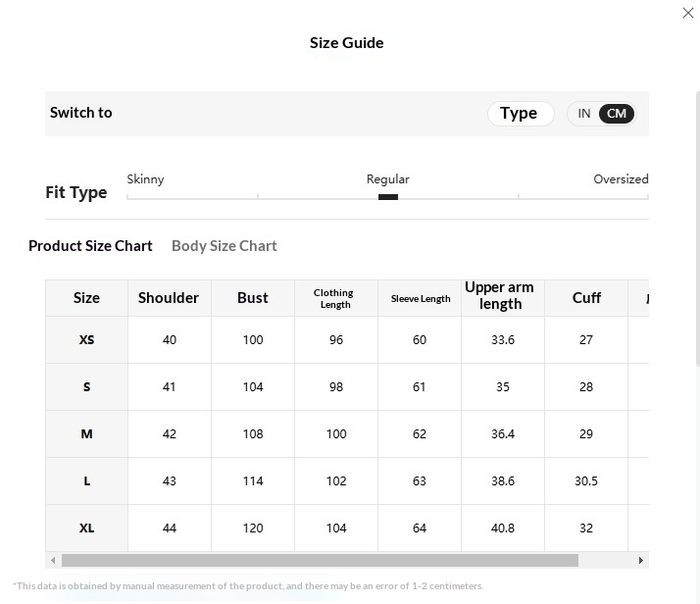Image resolution: width=700 pixels, height=604 pixels.
Task: Click L upper arm length 38.6
Action: pyautogui.click(x=503, y=481)
